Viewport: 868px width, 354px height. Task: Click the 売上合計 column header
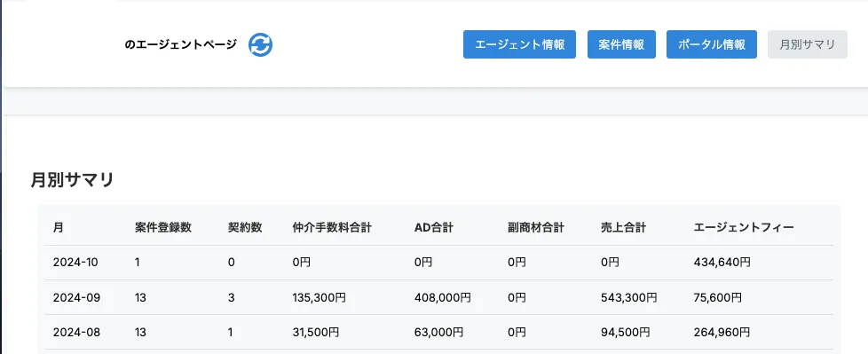(x=623, y=227)
